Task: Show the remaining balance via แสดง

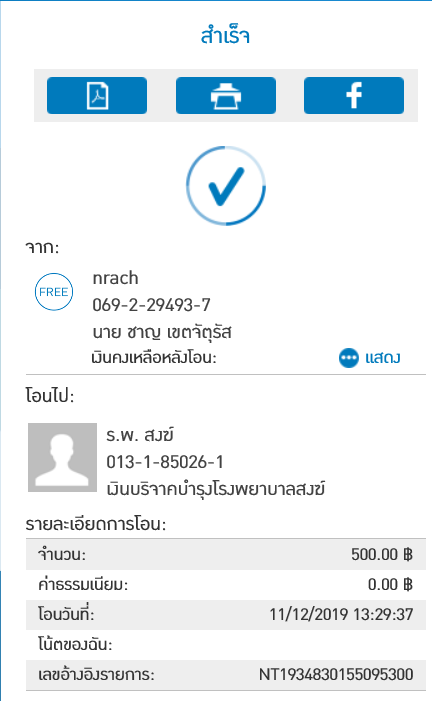Action: (383, 358)
